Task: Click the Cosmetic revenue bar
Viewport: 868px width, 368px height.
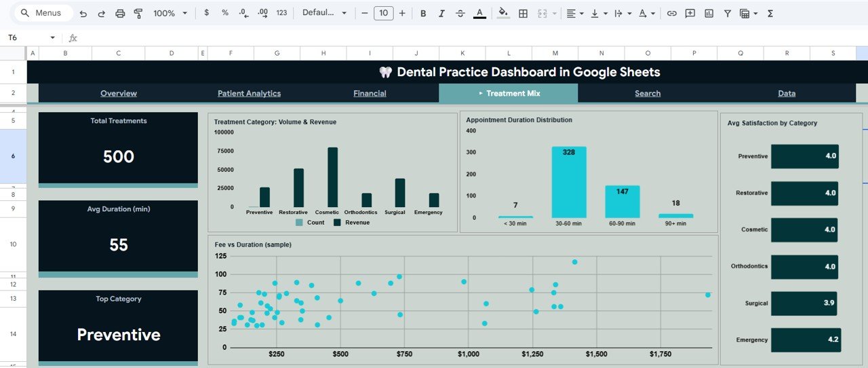Action: (x=332, y=177)
